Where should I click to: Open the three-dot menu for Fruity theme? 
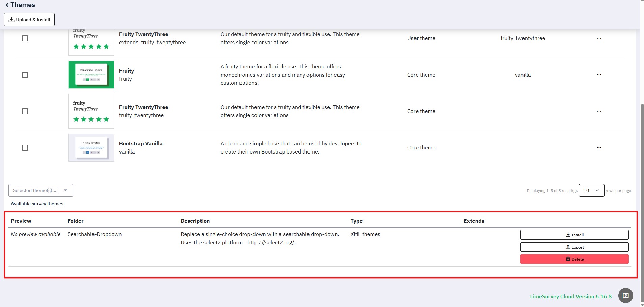coord(599,75)
